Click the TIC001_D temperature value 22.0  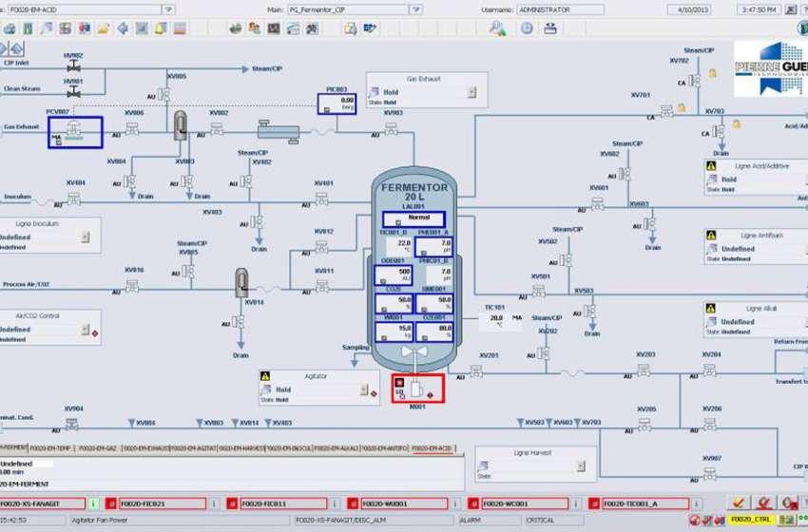click(x=403, y=244)
